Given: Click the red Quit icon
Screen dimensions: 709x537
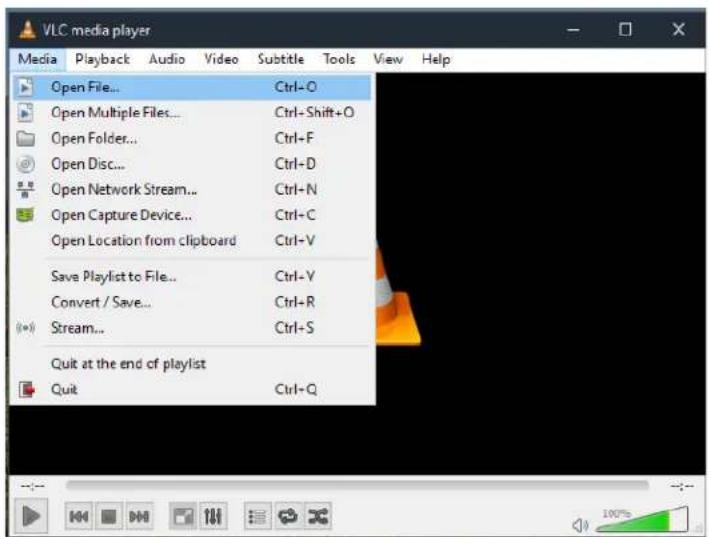Looking at the screenshot, I should click(27, 389).
